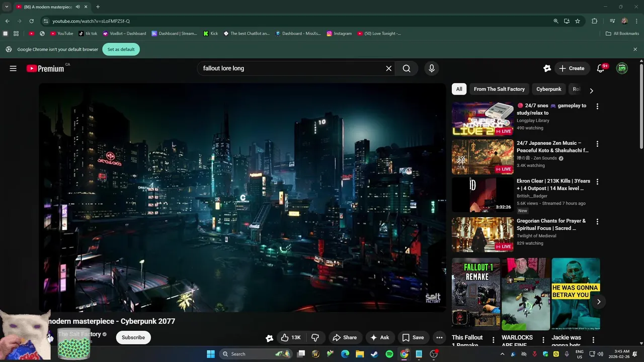Open the YouTube bookmark
644x362 pixels.
pyautogui.click(x=62, y=34)
